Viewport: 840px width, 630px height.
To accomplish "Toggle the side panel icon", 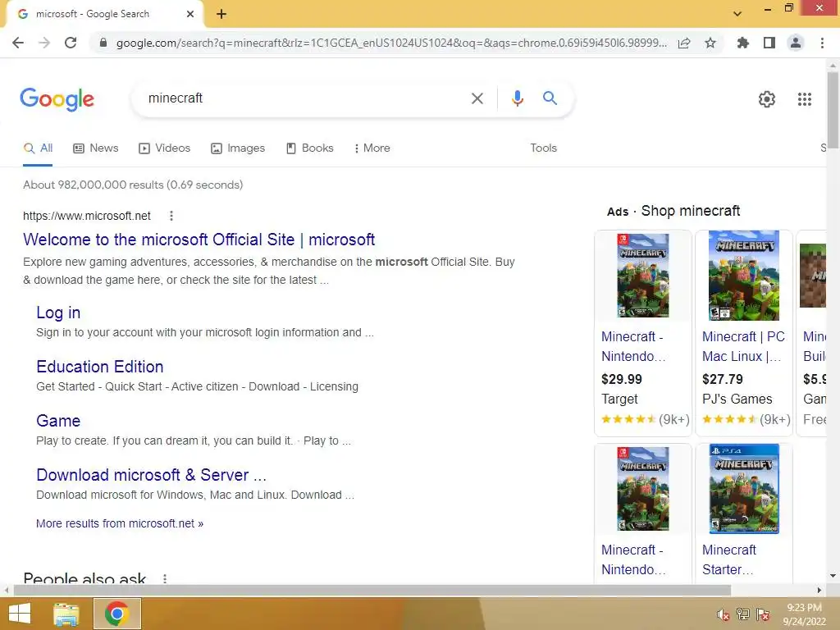I will pos(769,43).
